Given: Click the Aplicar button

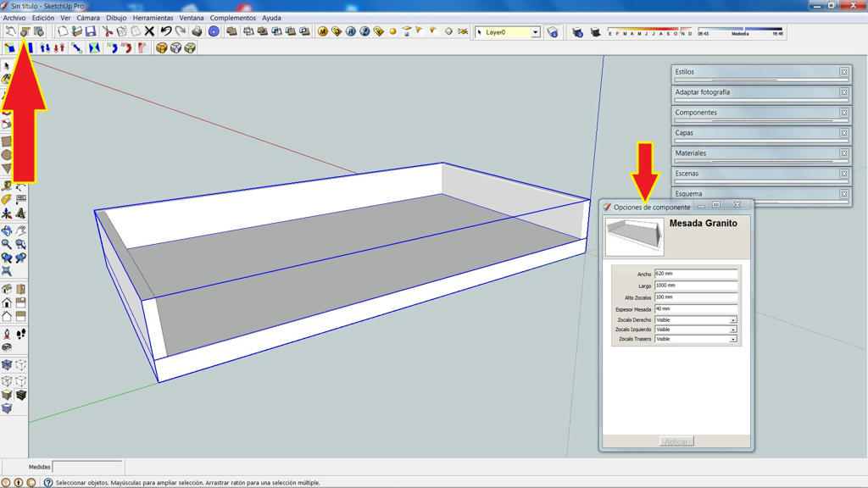Looking at the screenshot, I should tap(676, 441).
